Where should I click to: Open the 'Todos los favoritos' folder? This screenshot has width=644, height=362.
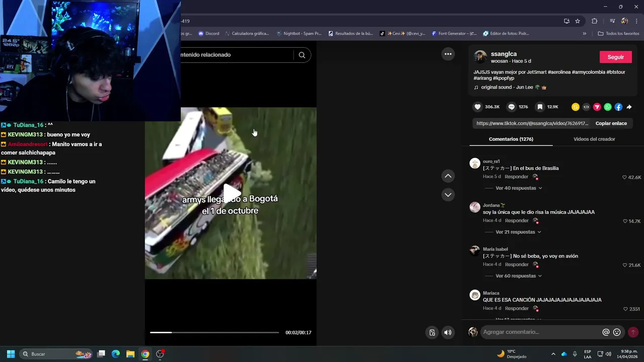pos(618,34)
